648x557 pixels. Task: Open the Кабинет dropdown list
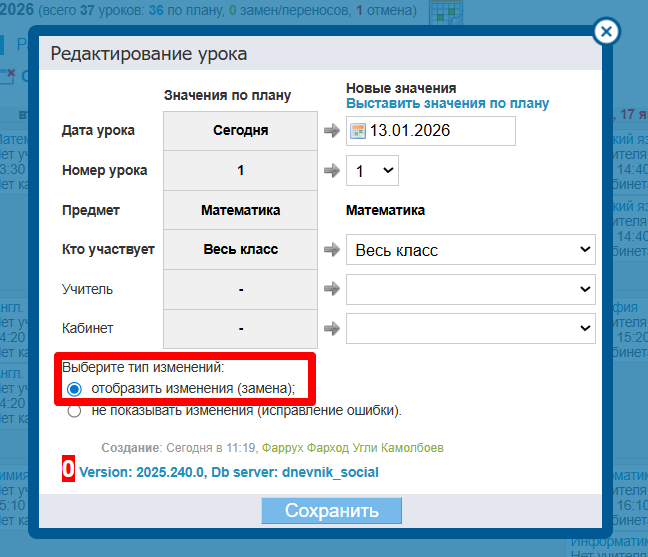point(470,329)
